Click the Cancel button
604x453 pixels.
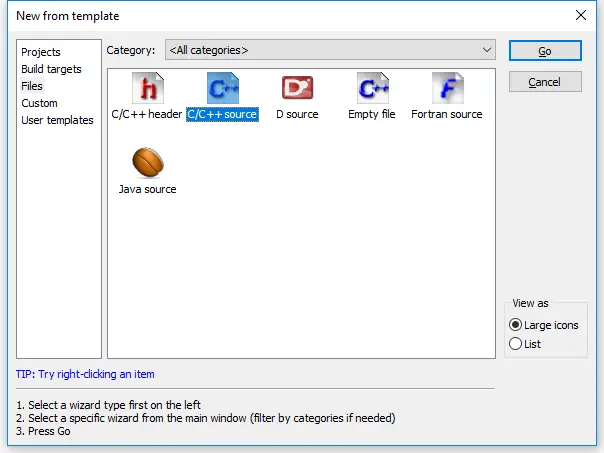pos(545,81)
